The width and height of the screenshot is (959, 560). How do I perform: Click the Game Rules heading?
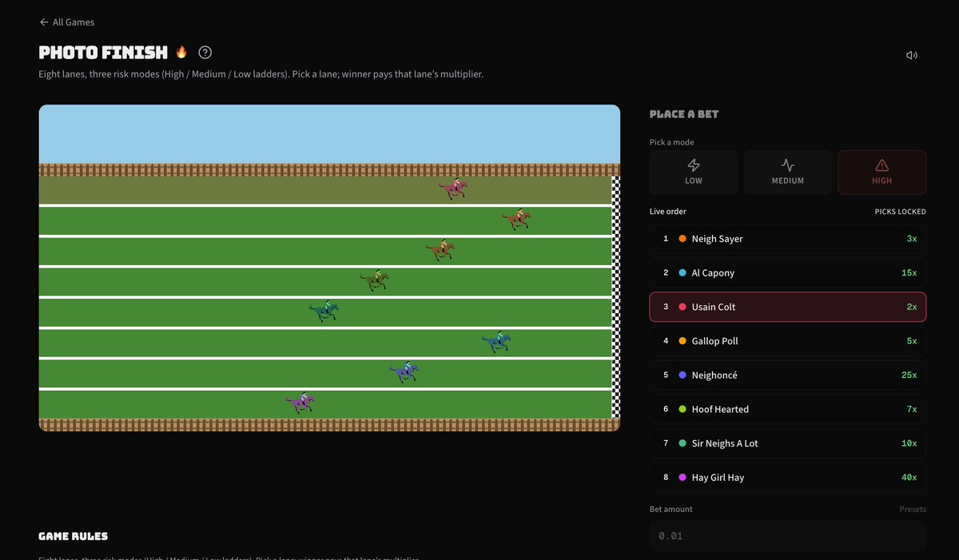[74, 536]
